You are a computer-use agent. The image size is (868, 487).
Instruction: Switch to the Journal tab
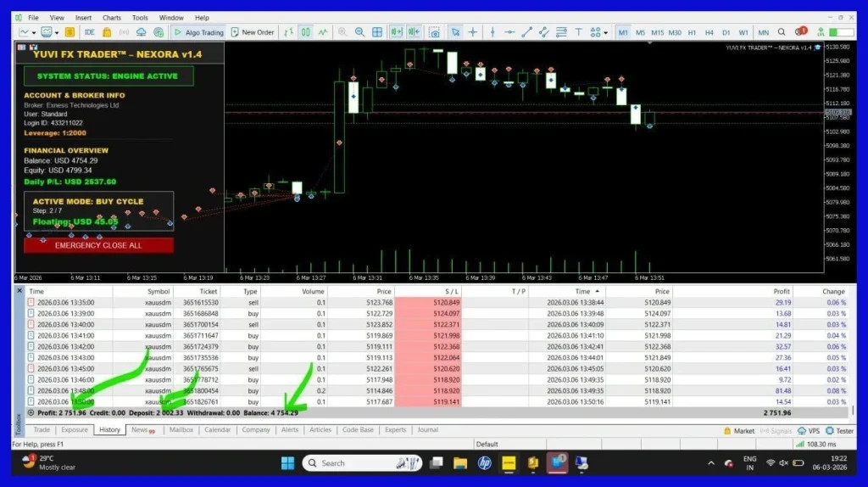pyautogui.click(x=427, y=430)
